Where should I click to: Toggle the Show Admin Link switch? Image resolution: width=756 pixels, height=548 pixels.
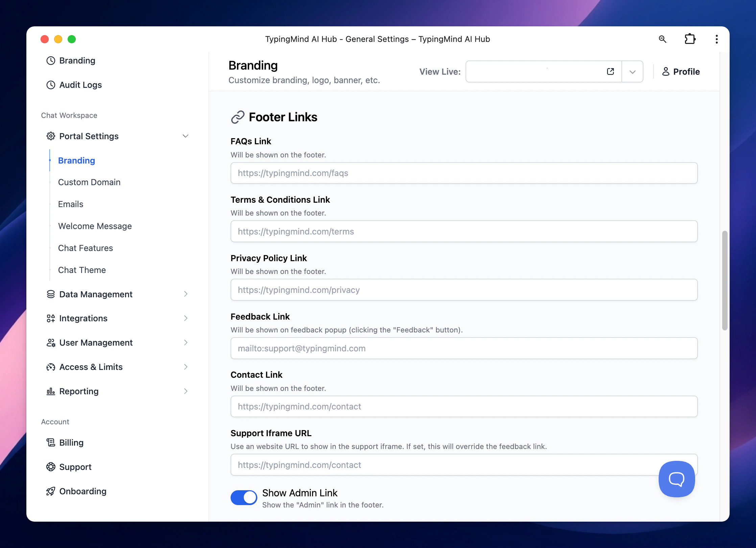click(244, 497)
